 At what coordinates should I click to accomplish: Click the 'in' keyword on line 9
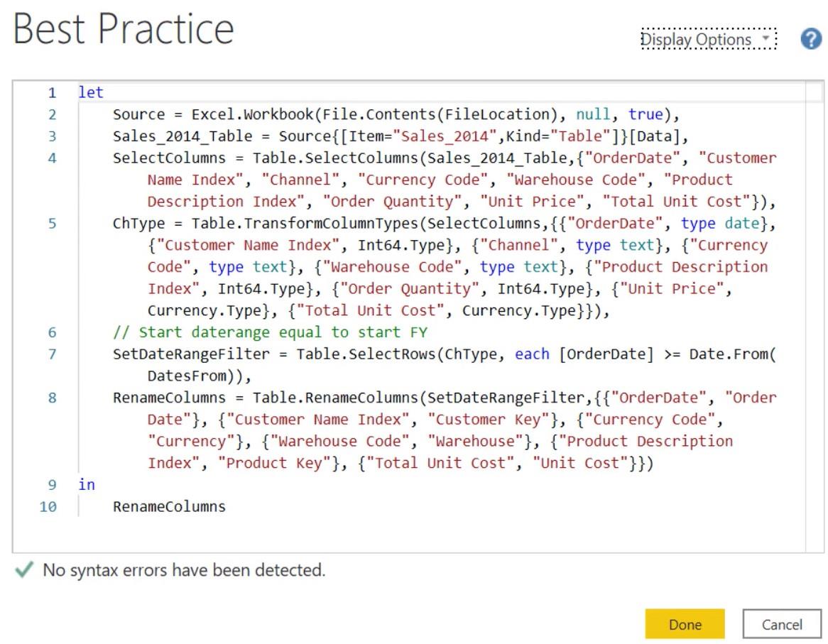click(87, 484)
